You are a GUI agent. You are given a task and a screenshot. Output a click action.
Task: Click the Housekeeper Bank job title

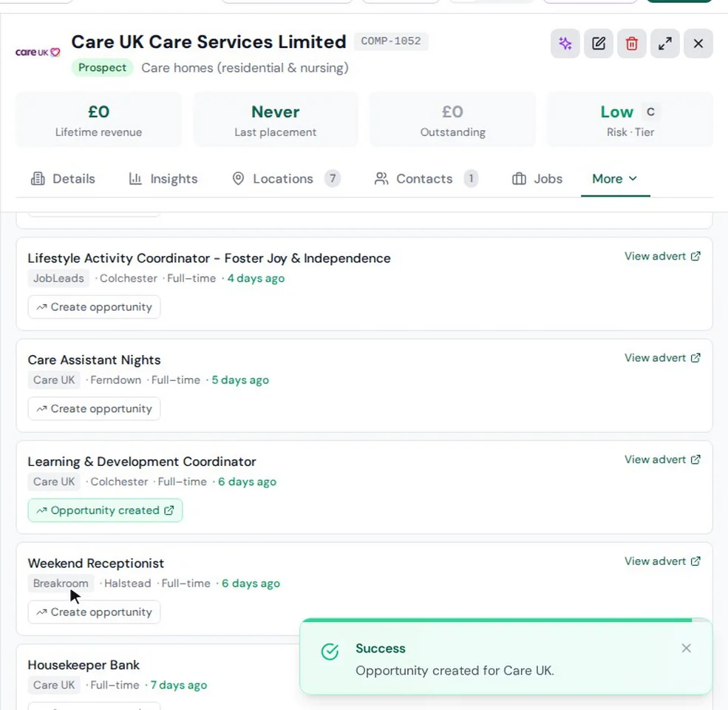point(84,666)
